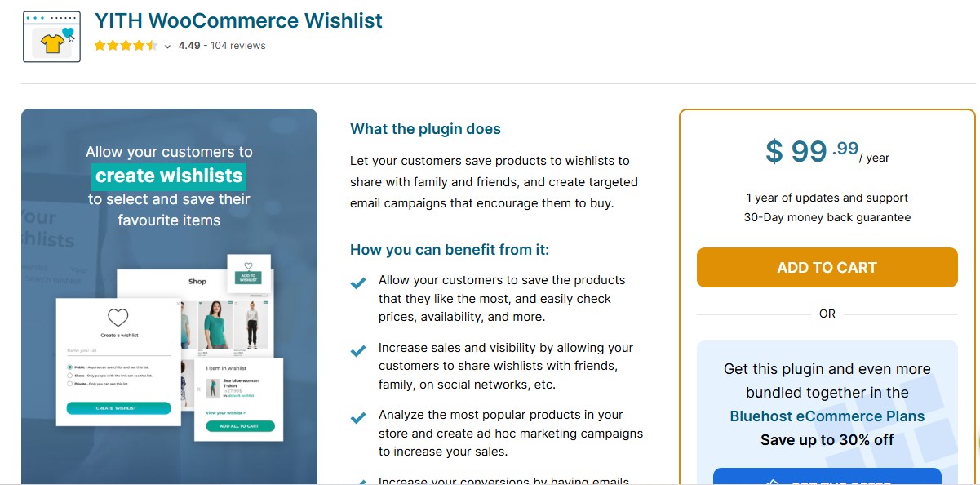Click ADD ALL TO CART in the wishlist popup

point(239,426)
